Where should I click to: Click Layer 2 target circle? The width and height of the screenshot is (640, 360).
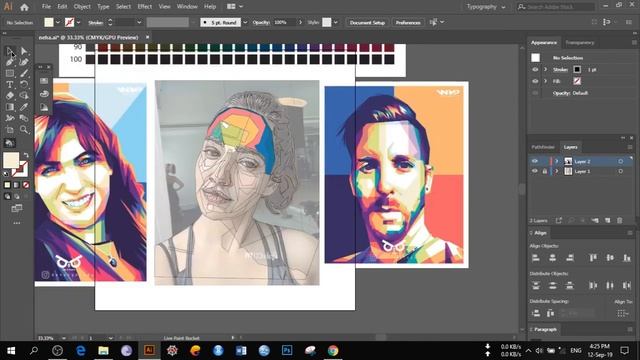621,162
